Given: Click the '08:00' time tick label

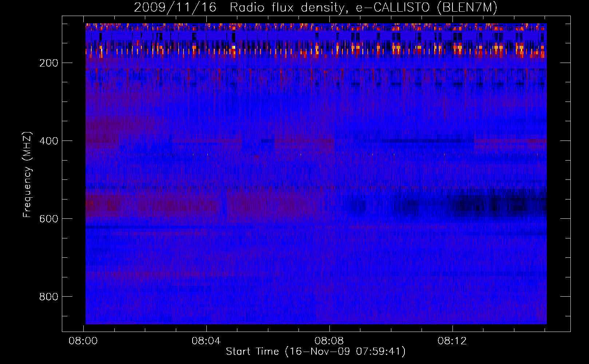Looking at the screenshot, I should click(x=83, y=341).
